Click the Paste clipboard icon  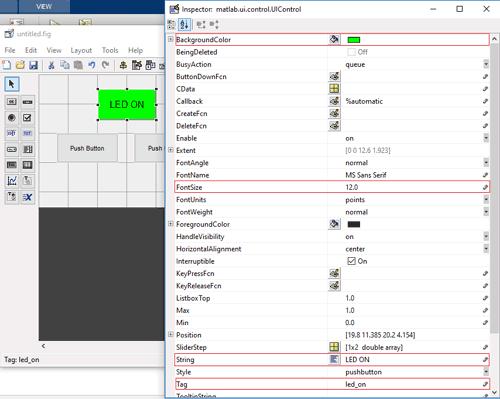point(78,65)
